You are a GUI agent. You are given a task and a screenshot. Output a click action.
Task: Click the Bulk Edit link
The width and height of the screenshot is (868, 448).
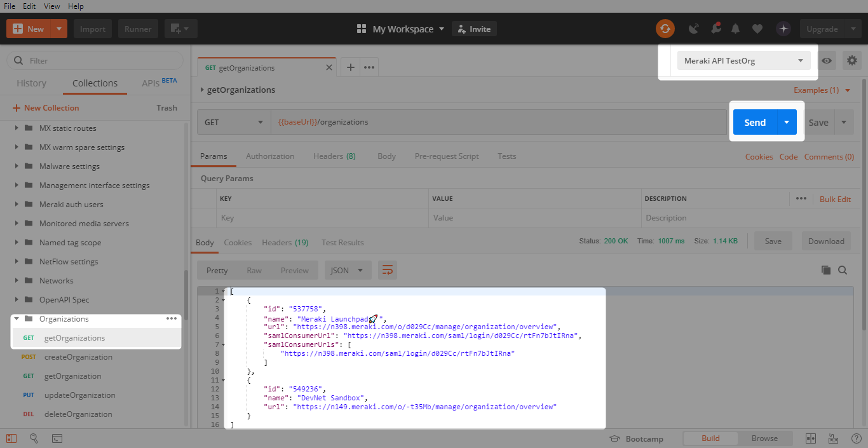point(835,199)
